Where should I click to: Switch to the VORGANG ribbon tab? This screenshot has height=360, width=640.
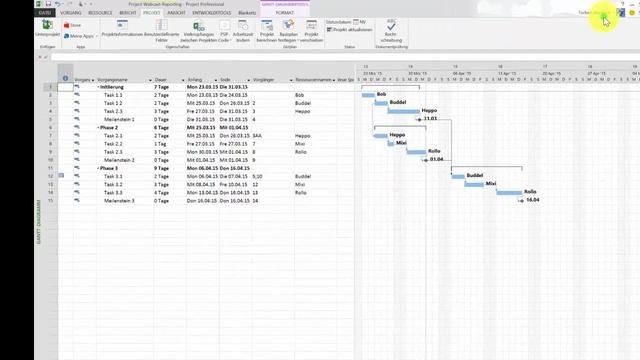[x=71, y=13]
